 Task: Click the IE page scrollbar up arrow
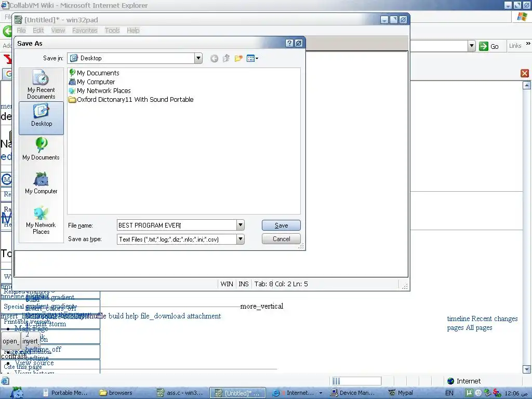click(x=527, y=85)
